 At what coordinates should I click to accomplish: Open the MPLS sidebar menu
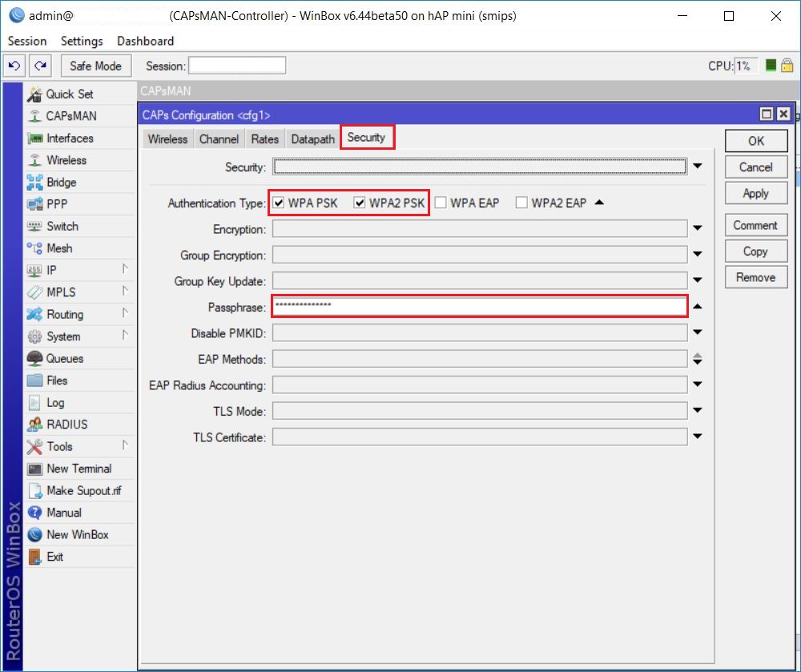pos(80,292)
